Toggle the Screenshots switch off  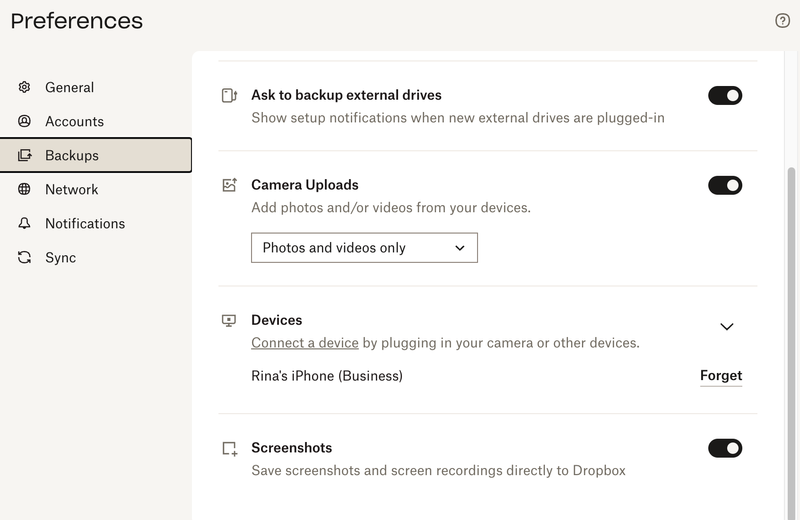[x=725, y=448]
